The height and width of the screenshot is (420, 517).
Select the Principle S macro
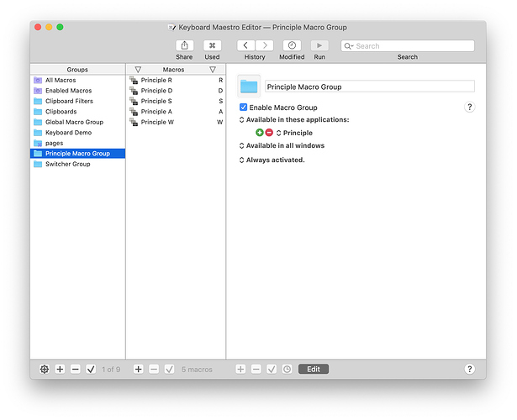(176, 101)
